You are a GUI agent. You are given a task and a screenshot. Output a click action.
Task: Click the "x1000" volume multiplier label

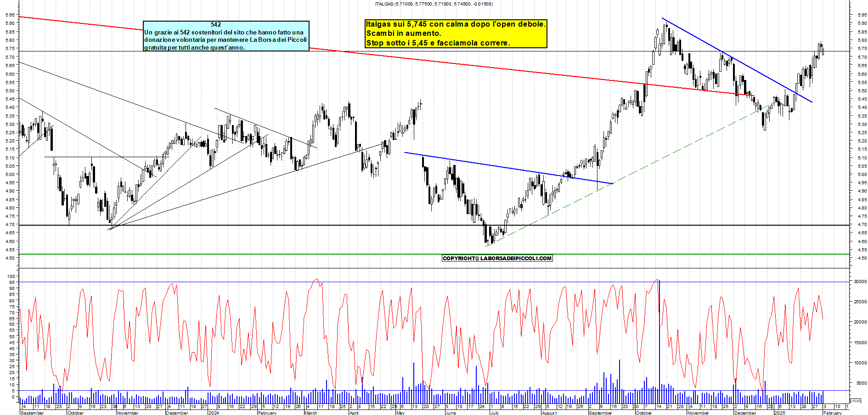[856, 401]
